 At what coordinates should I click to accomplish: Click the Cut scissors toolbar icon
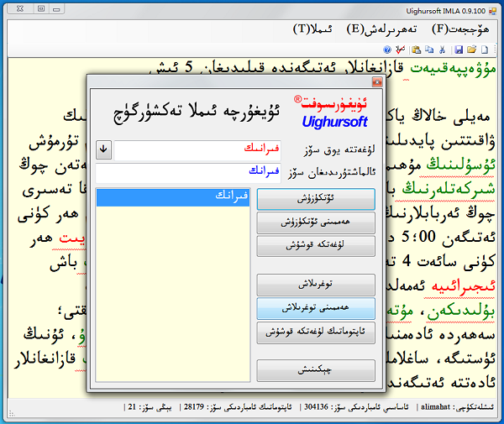point(443,50)
